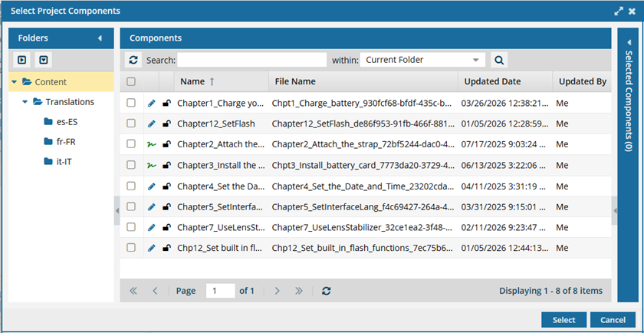Click the Updated Date column header
644x333 pixels.
point(492,82)
